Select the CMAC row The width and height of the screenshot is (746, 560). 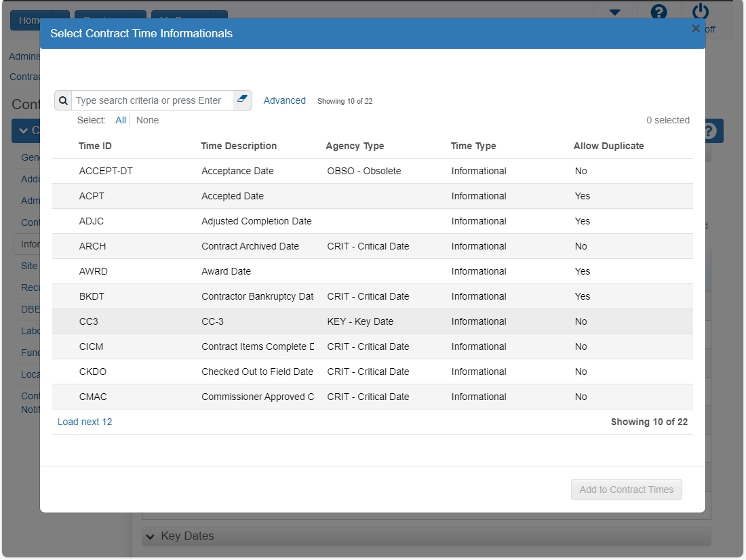click(372, 397)
